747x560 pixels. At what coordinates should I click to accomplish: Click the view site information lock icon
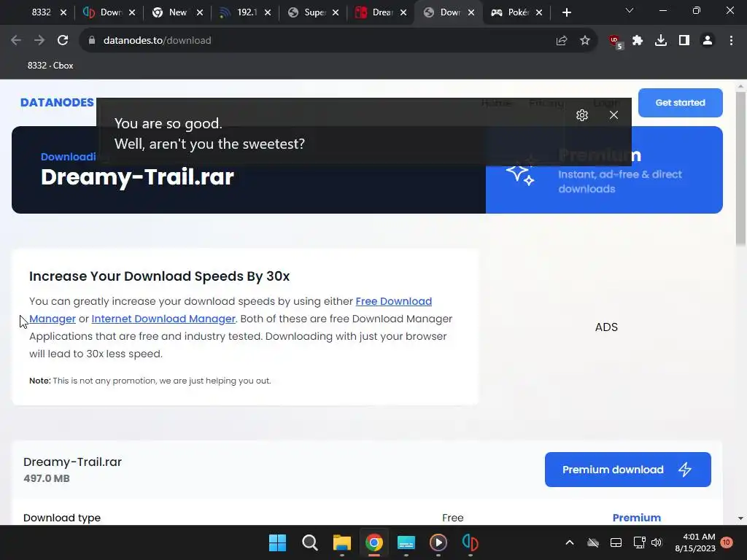click(92, 41)
